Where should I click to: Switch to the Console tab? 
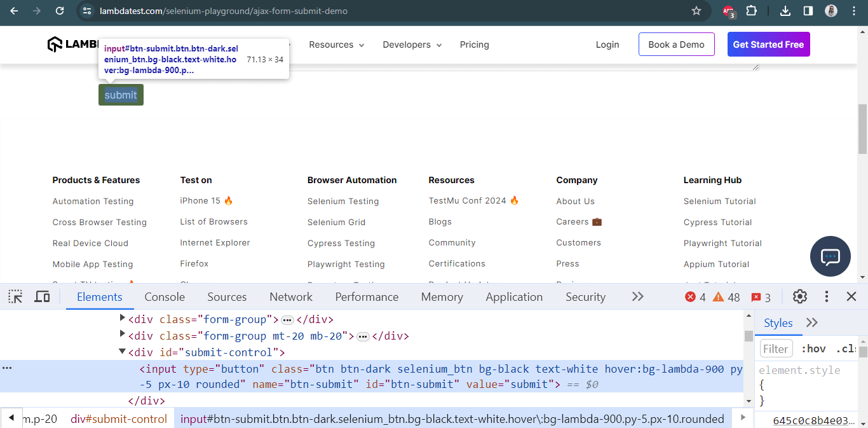165,297
